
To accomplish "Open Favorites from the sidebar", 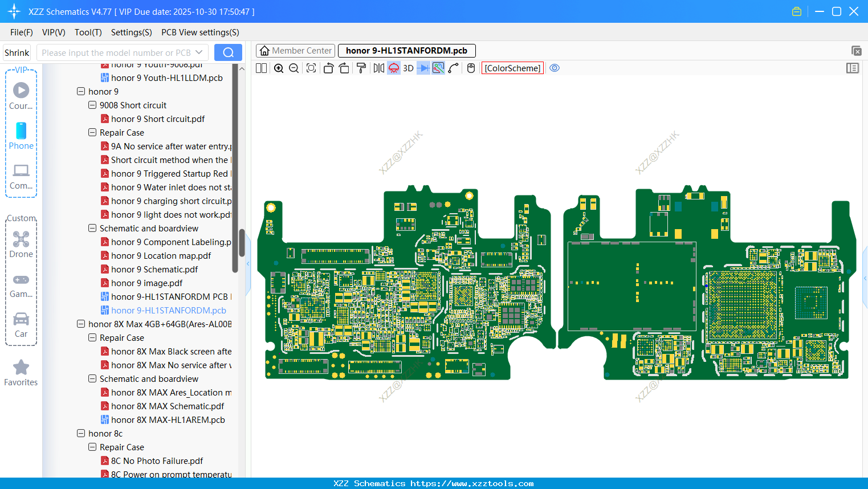I will 21,373.
